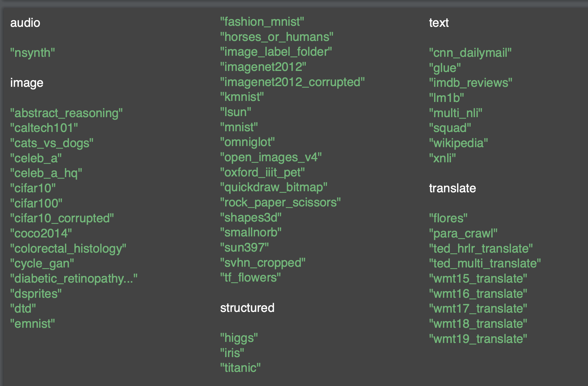This screenshot has width=588, height=386.
Task: Click the "cycle_gan" entry
Action: coord(42,264)
